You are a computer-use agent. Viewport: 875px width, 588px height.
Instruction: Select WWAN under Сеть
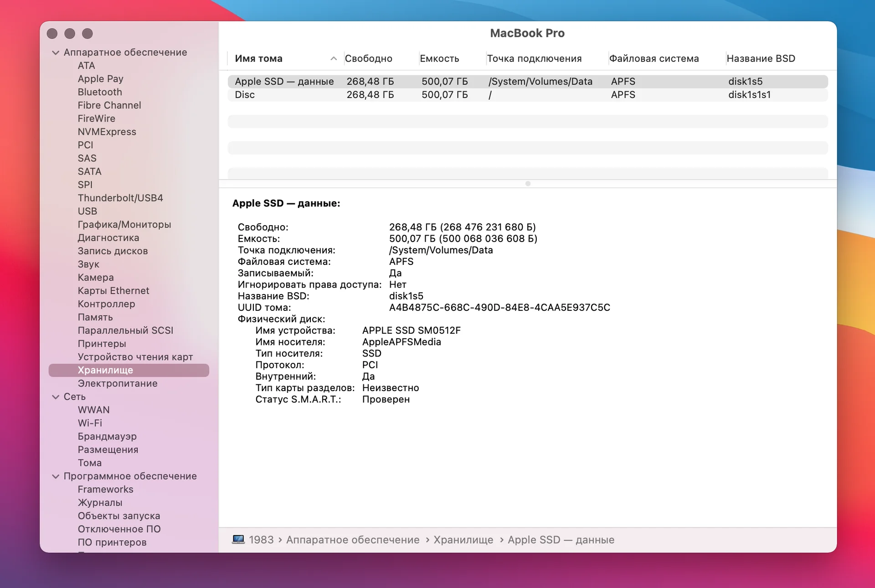93,410
